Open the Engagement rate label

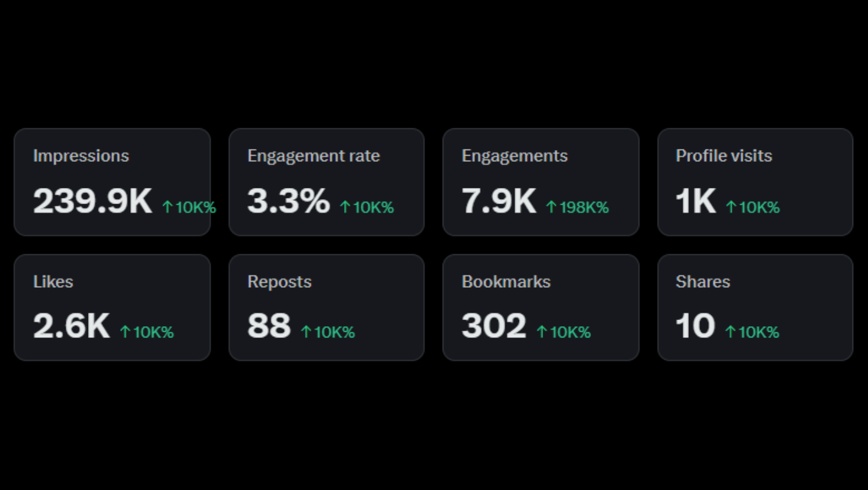(314, 156)
